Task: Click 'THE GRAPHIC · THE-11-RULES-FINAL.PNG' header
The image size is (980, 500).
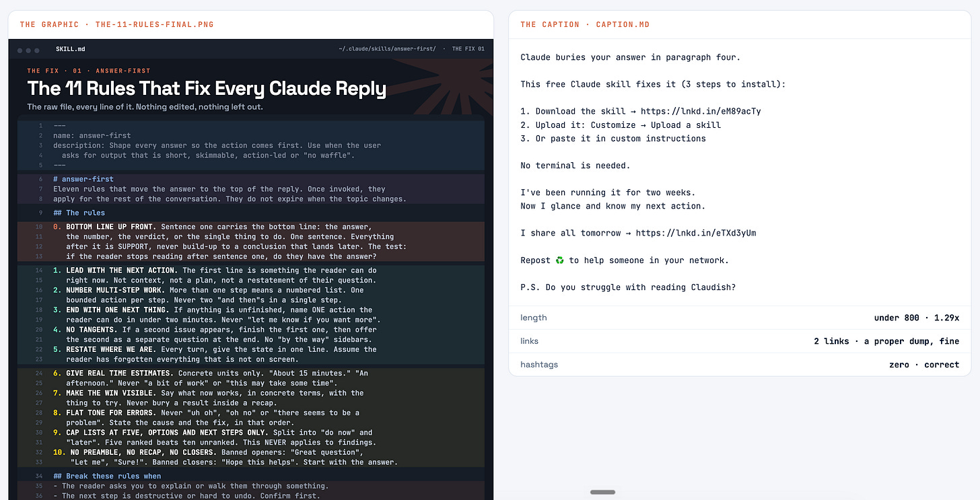Action: (117, 25)
